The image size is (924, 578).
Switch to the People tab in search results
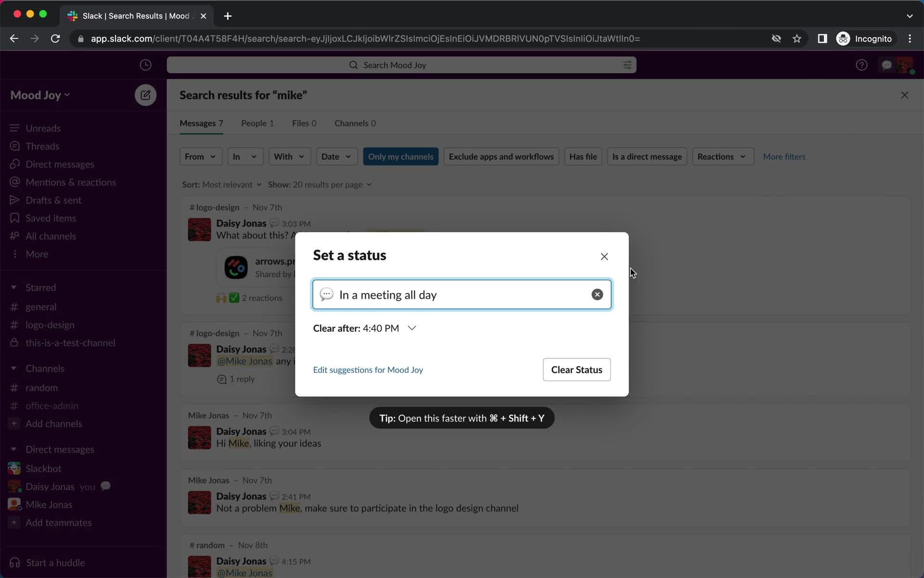(x=257, y=122)
